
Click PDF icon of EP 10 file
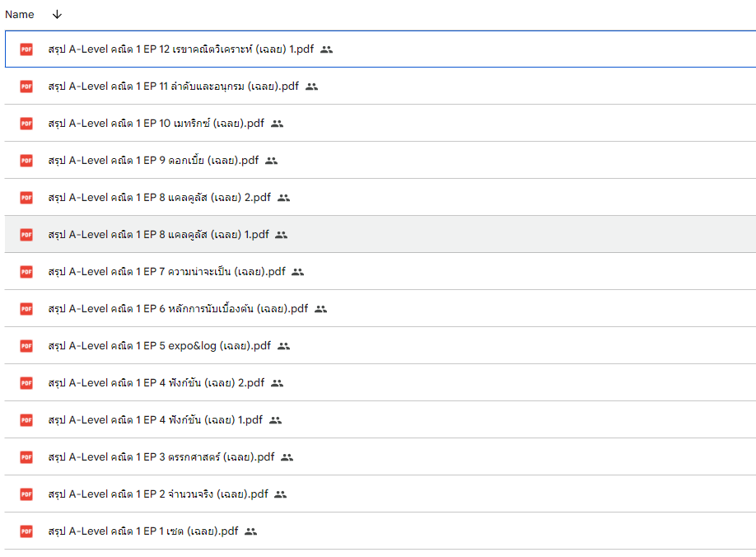[x=26, y=124]
